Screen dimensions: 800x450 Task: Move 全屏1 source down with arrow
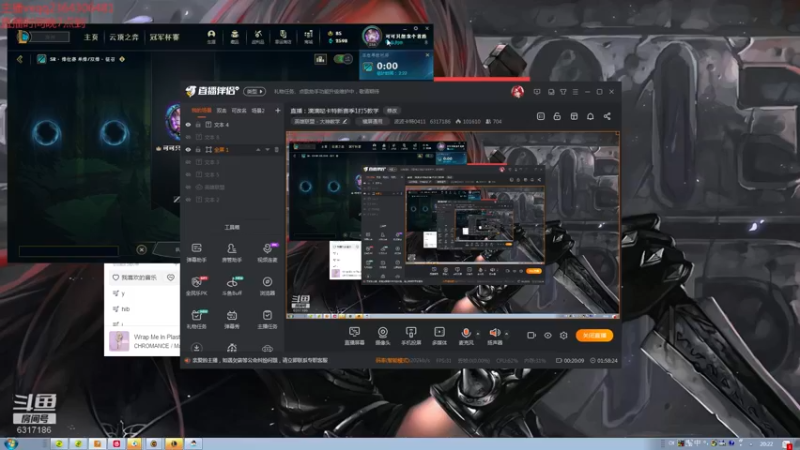[x=267, y=149]
